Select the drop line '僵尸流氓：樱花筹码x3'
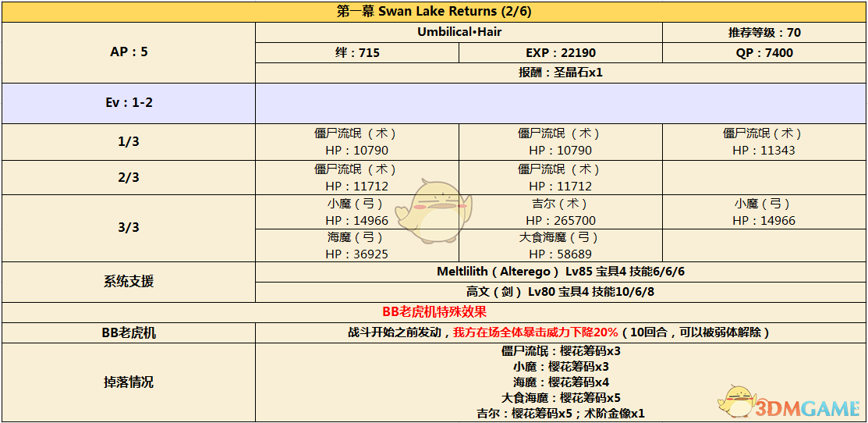This screenshot has width=868, height=423. 561,351
